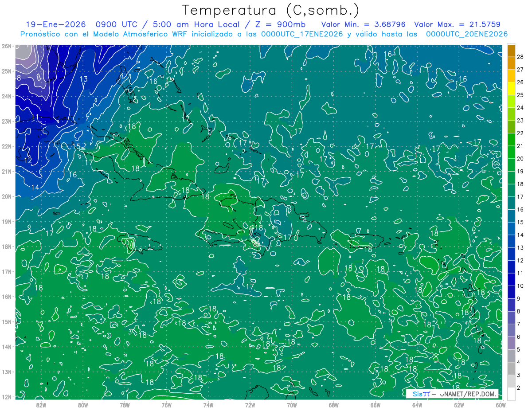This screenshot has width=532, height=411.
Task: Click the "68W" longitude axis label
Action: tap(333, 405)
